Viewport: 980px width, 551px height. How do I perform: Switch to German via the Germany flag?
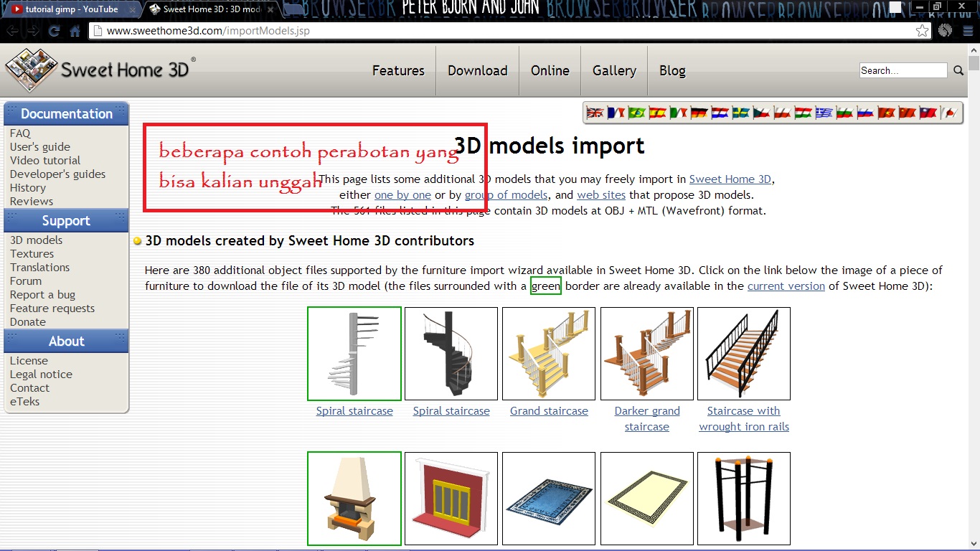point(699,113)
